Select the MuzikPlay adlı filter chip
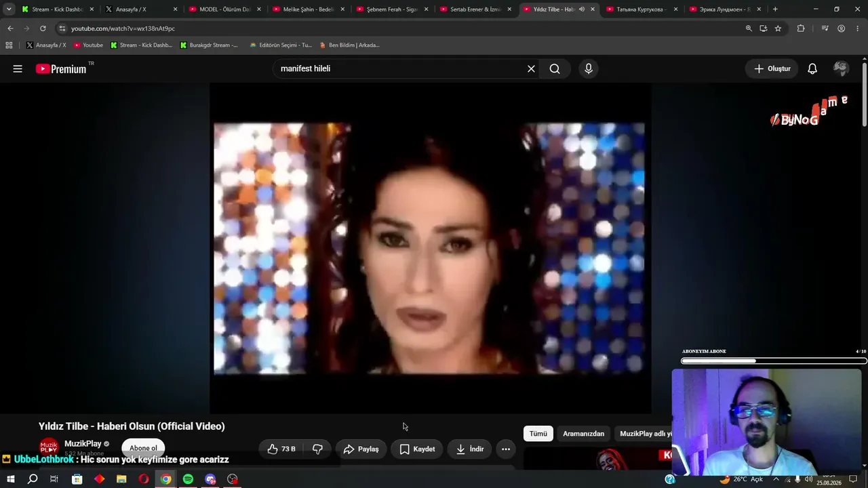This screenshot has height=488, width=868. click(x=644, y=434)
